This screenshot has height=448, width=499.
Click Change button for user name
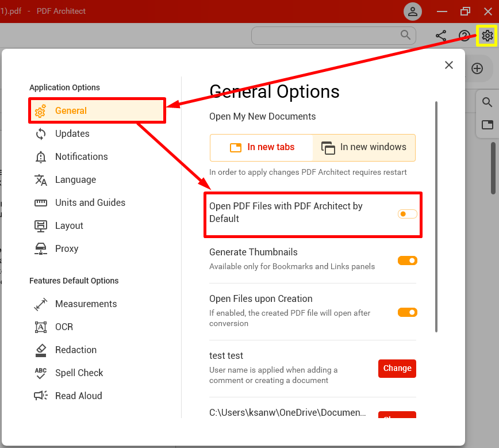397,369
